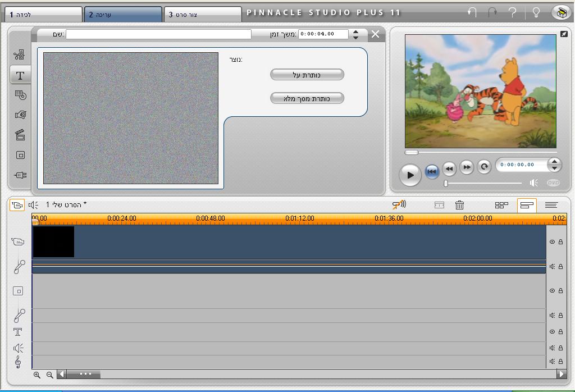The width and height of the screenshot is (575, 392).
Task: Mute the original audio track
Action: click(552, 266)
